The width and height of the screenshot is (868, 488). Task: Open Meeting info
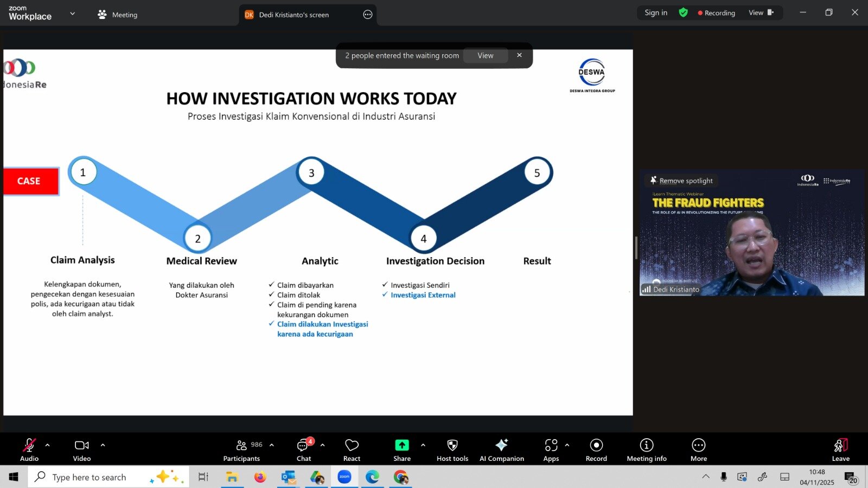[x=646, y=449]
